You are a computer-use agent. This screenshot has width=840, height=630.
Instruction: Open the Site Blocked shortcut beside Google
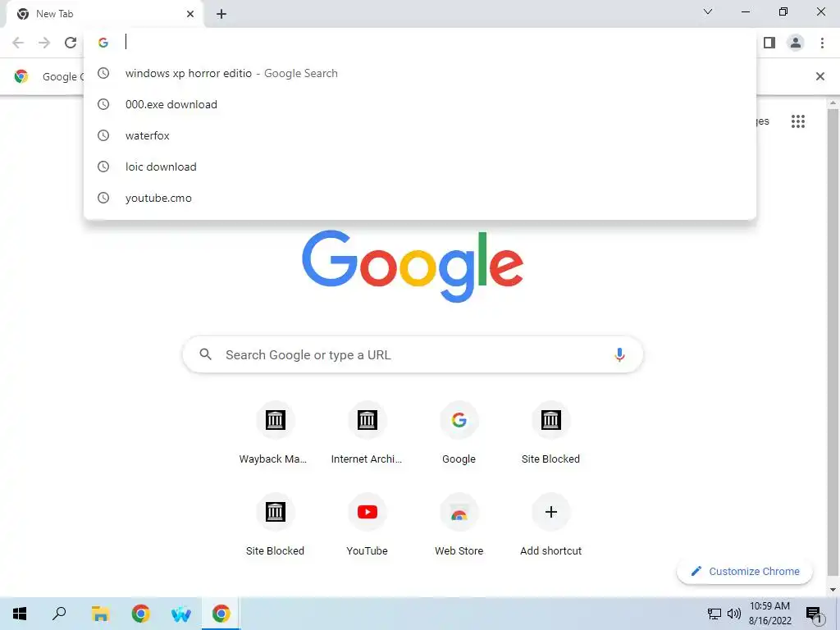pyautogui.click(x=550, y=433)
